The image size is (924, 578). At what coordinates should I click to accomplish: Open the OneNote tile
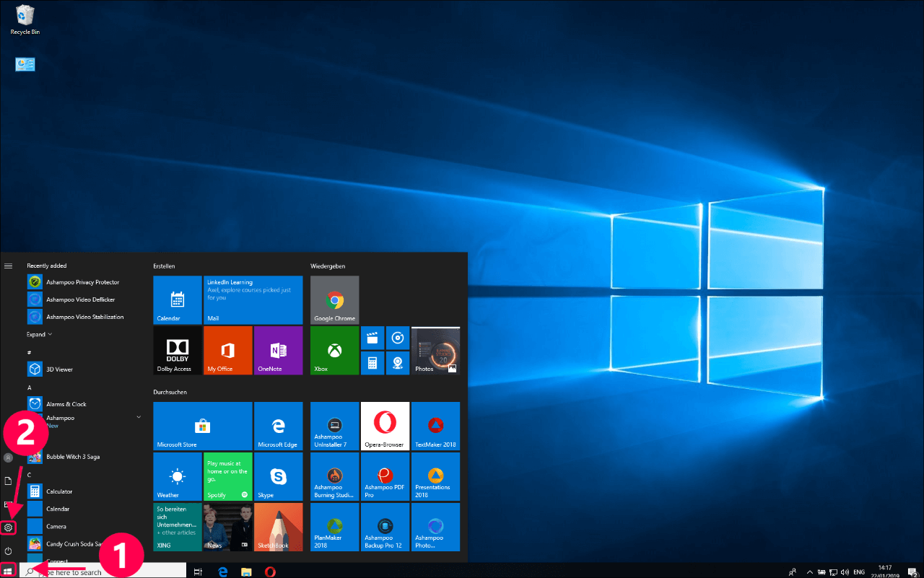pyautogui.click(x=278, y=350)
